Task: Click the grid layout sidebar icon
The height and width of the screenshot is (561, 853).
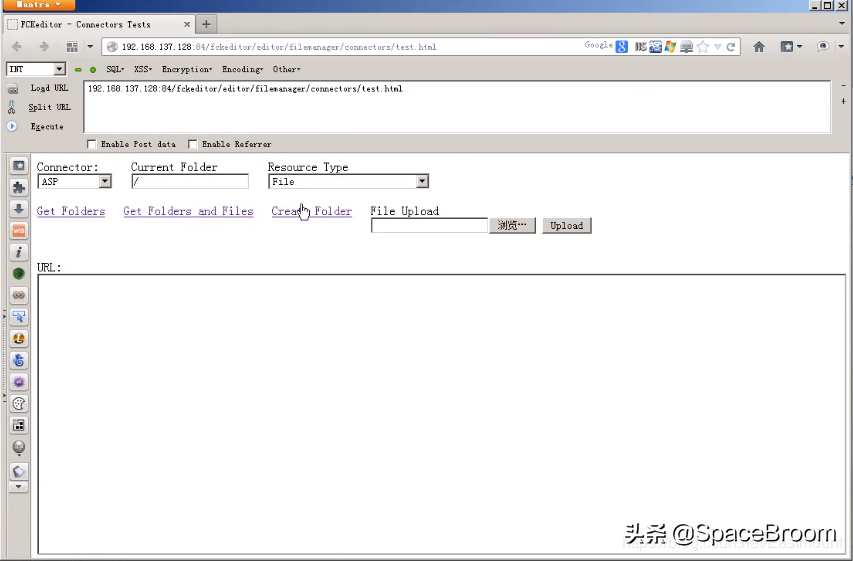Action: [19, 426]
